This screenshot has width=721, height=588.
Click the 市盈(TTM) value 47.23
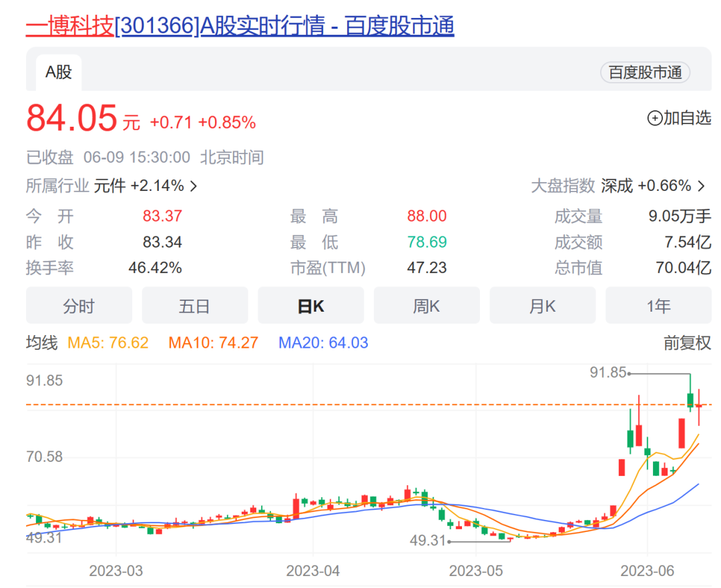(x=427, y=268)
